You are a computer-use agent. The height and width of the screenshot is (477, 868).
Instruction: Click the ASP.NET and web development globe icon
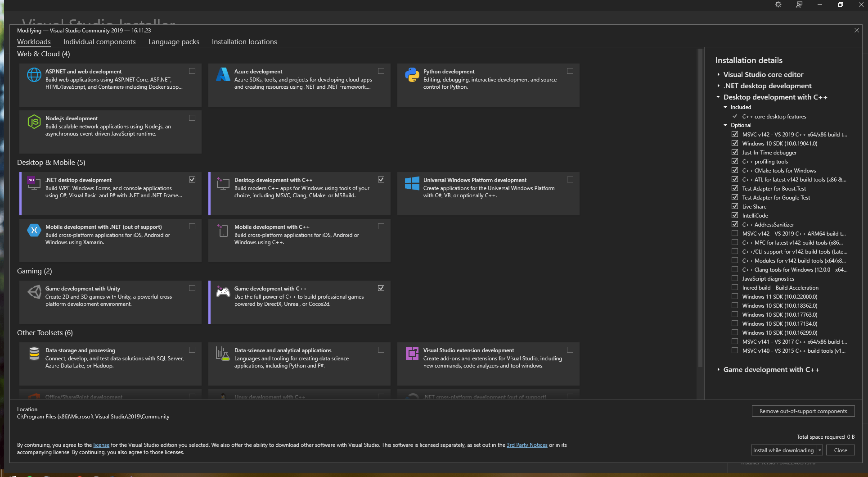[x=34, y=75]
